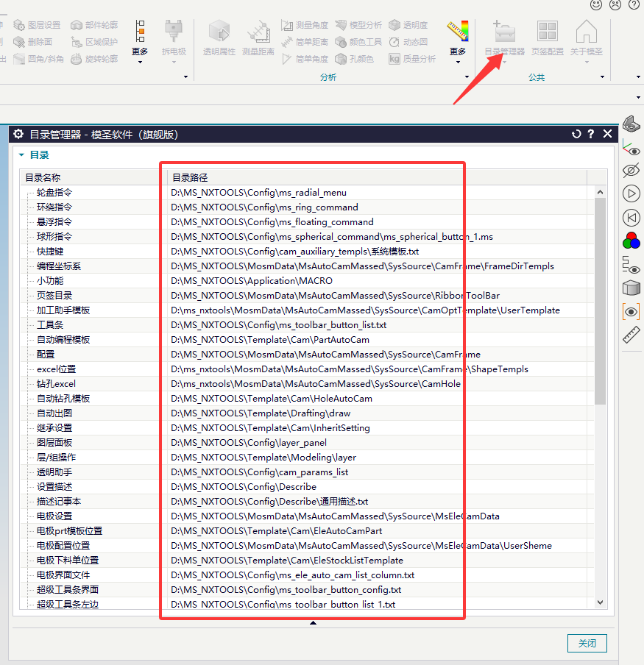
Task: Expand the 分析 group options arrow
Action: [467, 77]
